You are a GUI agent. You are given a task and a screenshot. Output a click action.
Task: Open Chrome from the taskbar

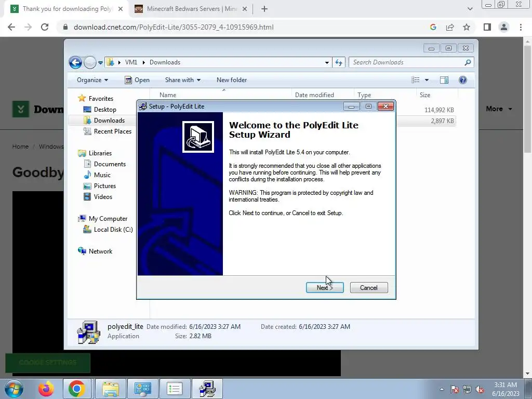[x=76, y=389]
